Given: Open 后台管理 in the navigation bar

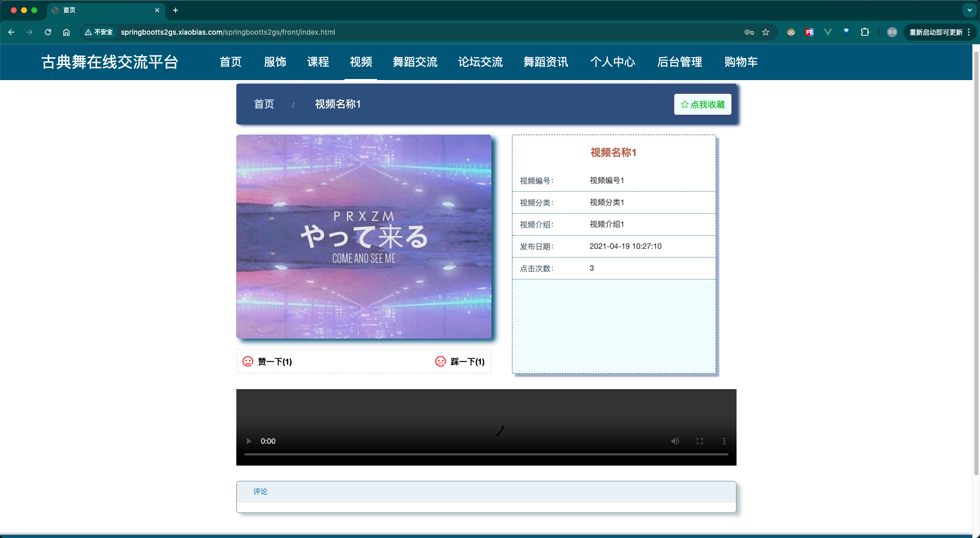Looking at the screenshot, I should tap(680, 62).
